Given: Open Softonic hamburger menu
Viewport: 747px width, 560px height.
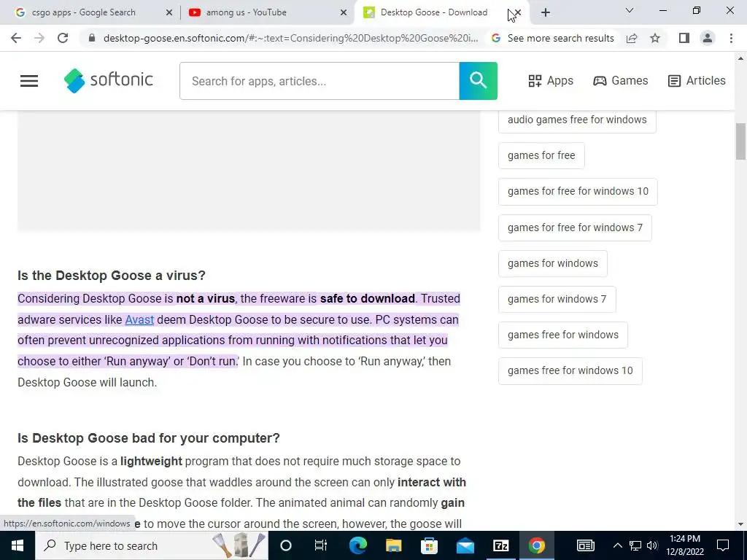Looking at the screenshot, I should 29,81.
